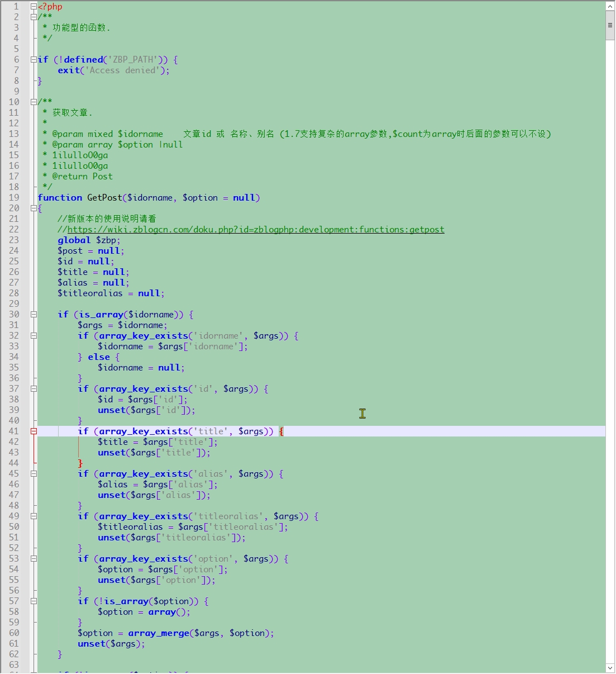Collapse the idorname check fold at line 32
The width and height of the screenshot is (616, 674).
(34, 336)
